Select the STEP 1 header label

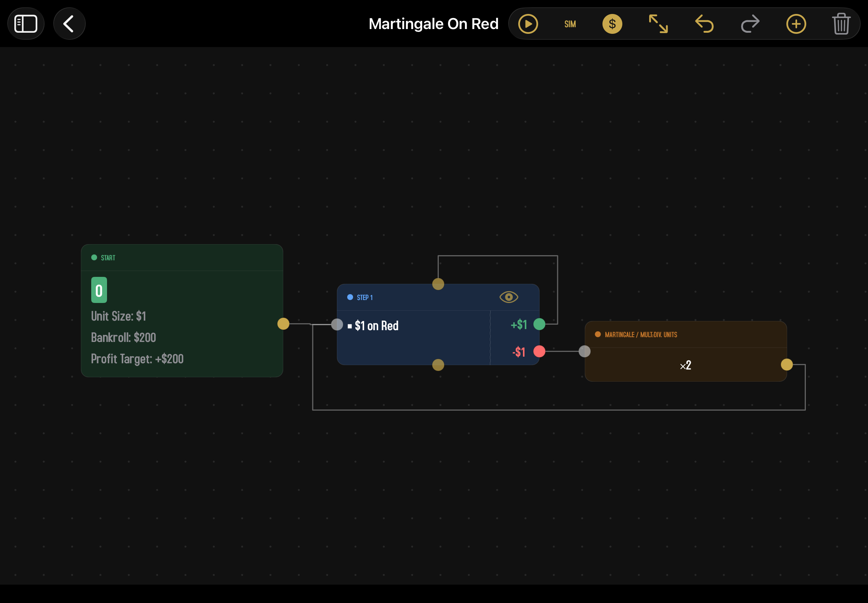364,298
